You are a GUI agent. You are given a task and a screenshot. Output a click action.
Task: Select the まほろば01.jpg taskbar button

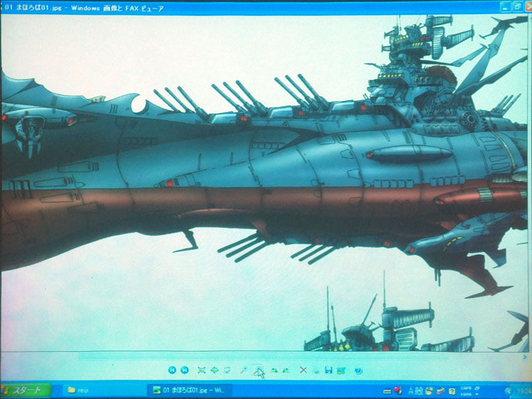[x=190, y=390]
